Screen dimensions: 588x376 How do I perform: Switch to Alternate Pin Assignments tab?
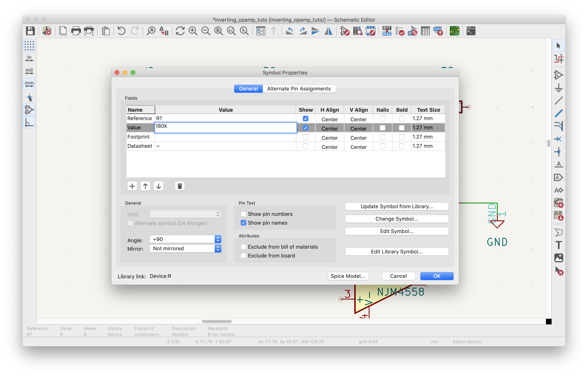[299, 89]
